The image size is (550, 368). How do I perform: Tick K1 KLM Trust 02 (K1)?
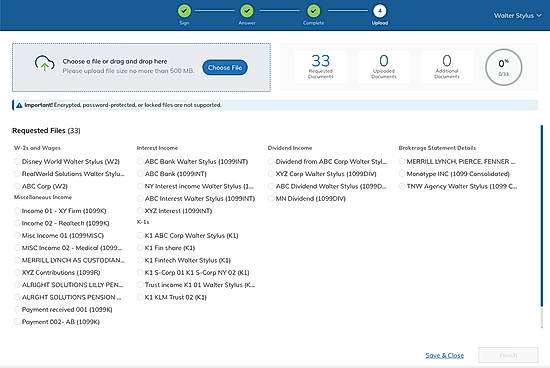(140, 297)
